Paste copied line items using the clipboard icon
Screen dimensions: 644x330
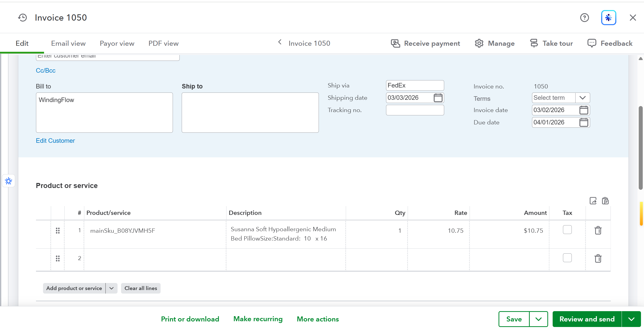[605, 201]
